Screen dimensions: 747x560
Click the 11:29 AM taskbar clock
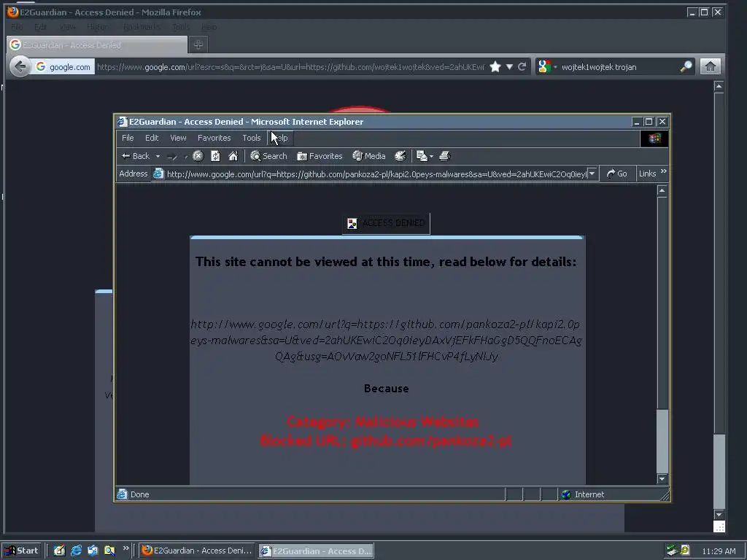click(x=719, y=551)
